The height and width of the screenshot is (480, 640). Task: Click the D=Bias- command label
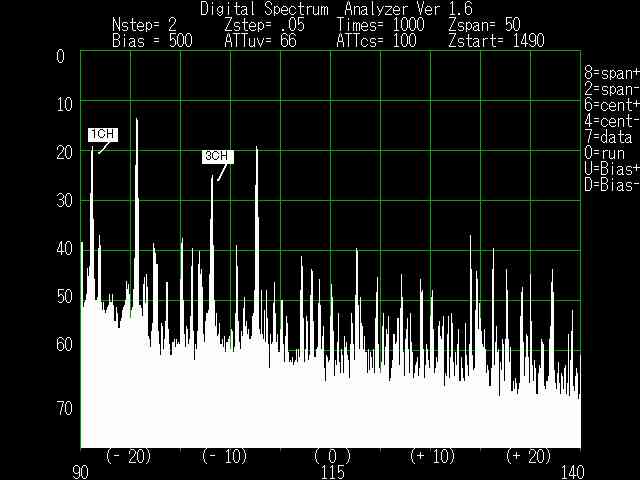click(612, 185)
